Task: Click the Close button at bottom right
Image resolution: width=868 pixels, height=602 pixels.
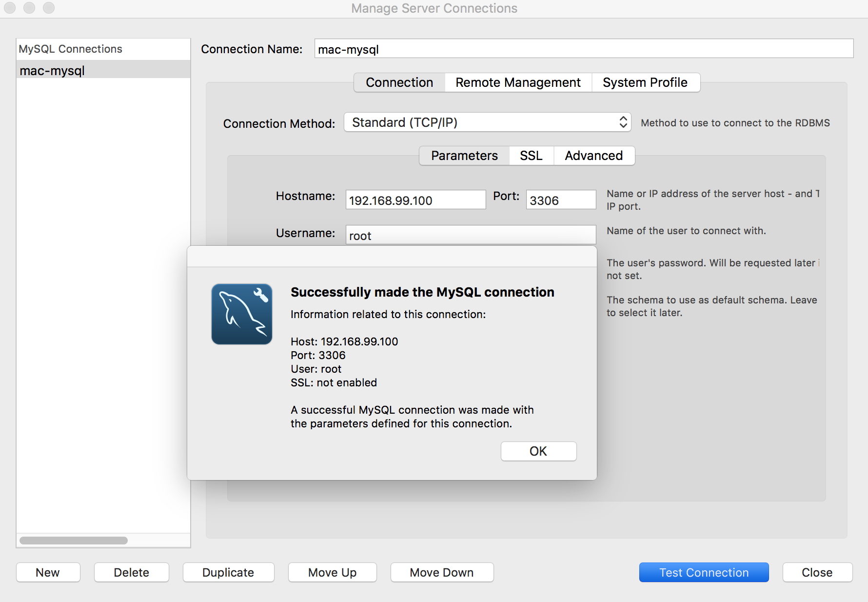Action: 817,572
